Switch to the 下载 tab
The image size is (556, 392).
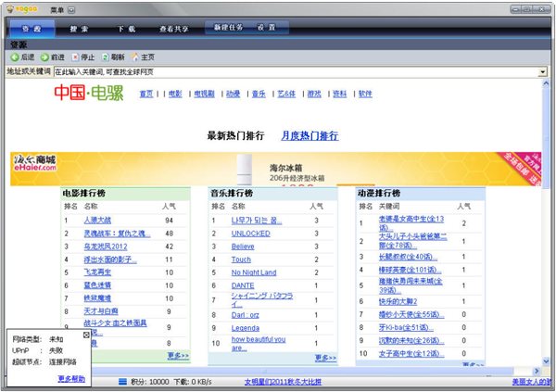pyautogui.click(x=126, y=29)
